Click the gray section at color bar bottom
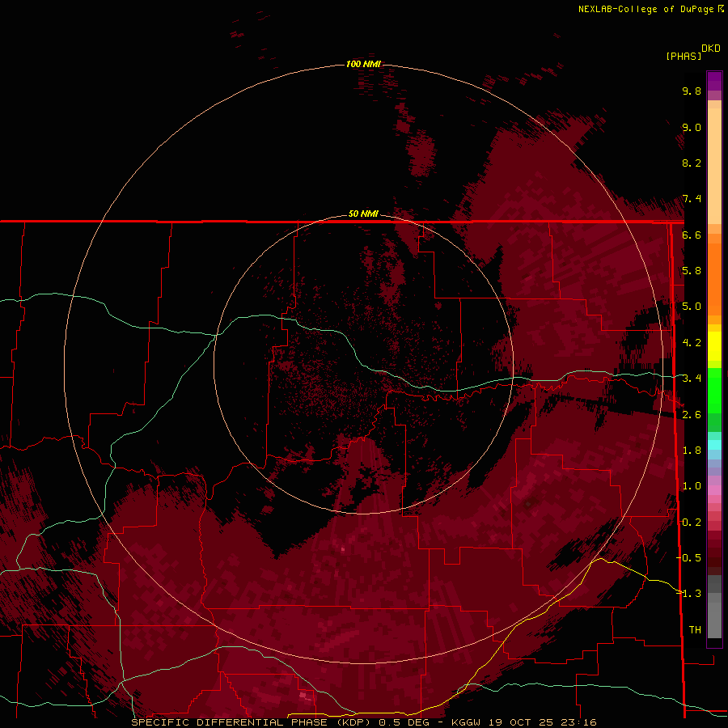The width and height of the screenshot is (728, 728). point(714,608)
